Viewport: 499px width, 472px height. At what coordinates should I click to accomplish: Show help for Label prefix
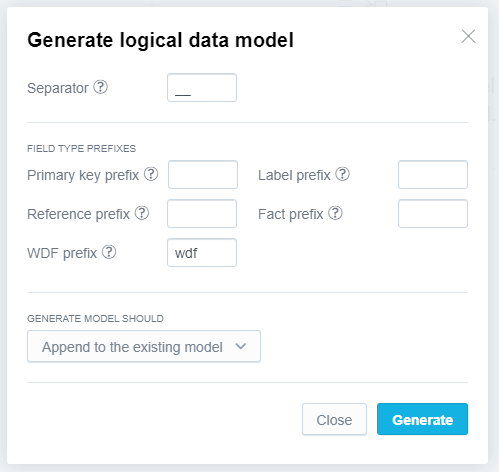[x=342, y=174]
